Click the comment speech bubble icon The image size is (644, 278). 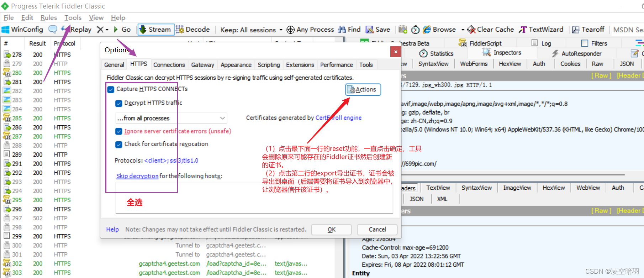(x=53, y=30)
